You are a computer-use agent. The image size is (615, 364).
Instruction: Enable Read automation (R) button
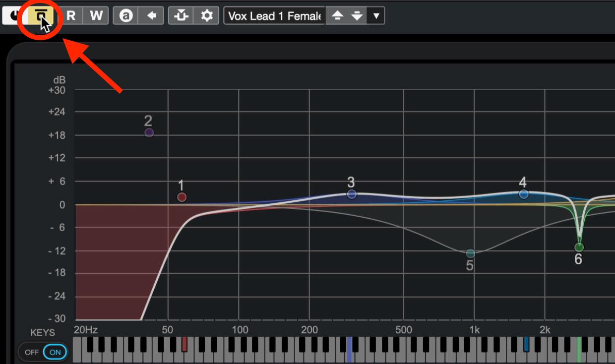71,15
